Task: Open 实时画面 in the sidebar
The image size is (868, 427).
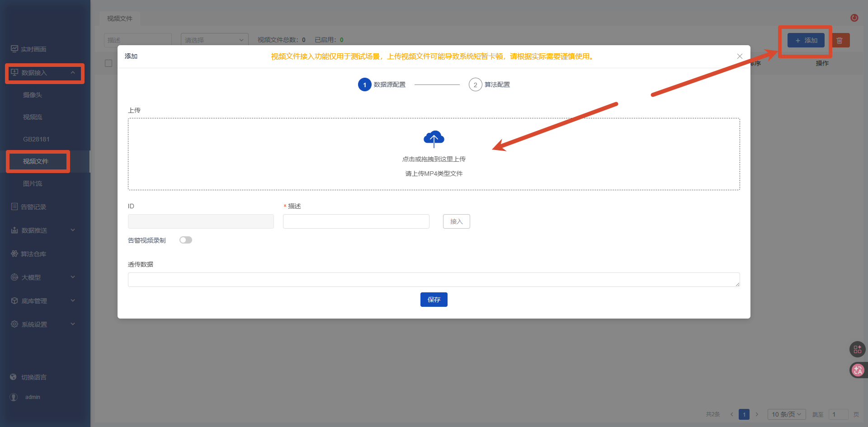Action: pos(29,49)
